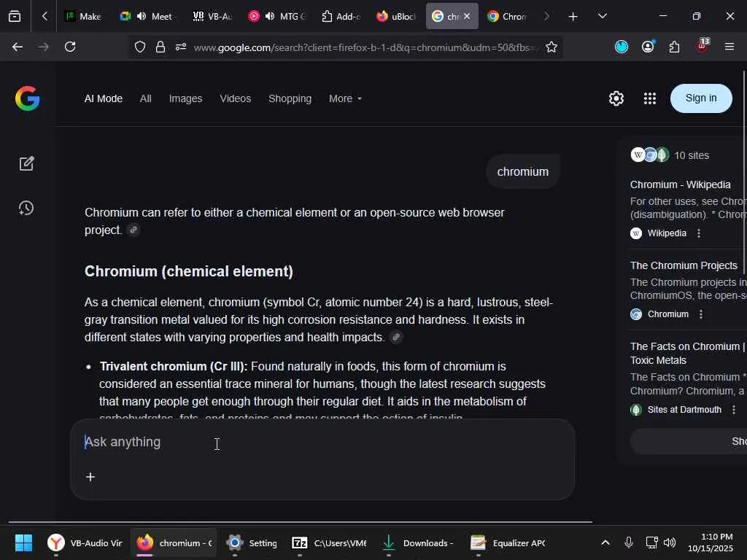
Task: Open the Equalizer APO taskbar item
Action: click(508, 542)
